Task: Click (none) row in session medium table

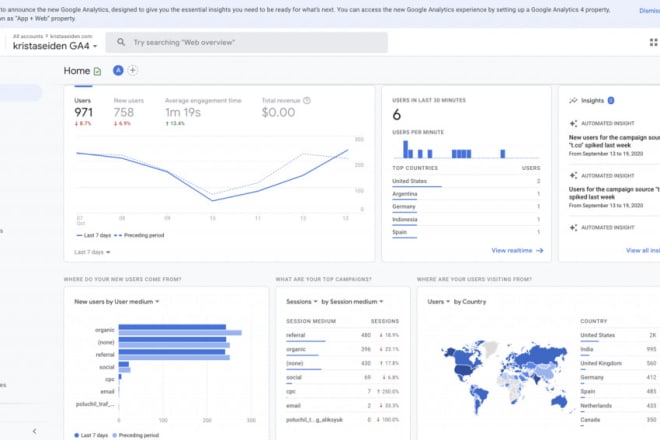Action: (342, 363)
